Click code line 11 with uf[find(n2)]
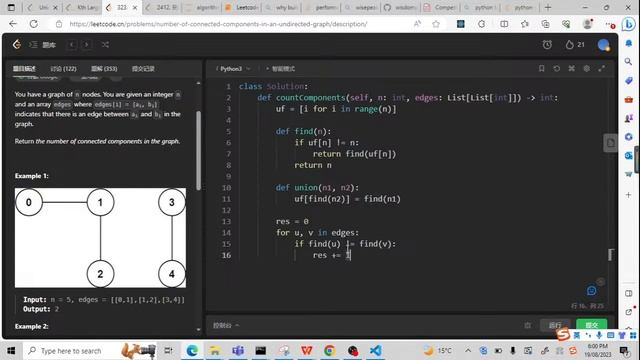The image size is (640, 360). [x=347, y=199]
